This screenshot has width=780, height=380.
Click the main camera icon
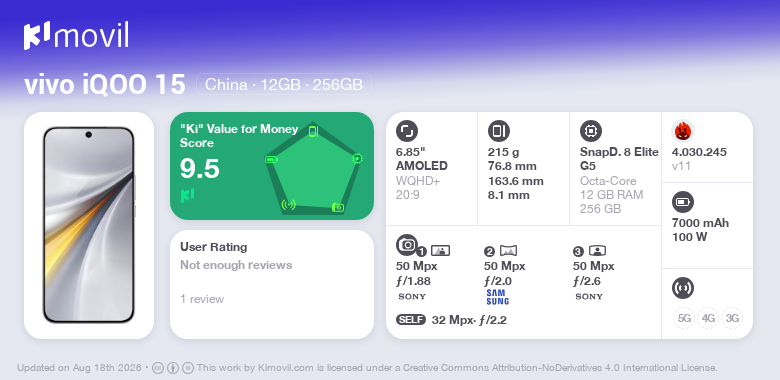407,244
